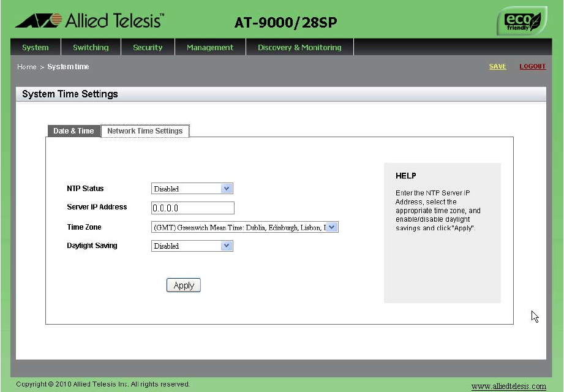Open the Daylight Saving dropdown
The image size is (564, 392).
(x=192, y=246)
